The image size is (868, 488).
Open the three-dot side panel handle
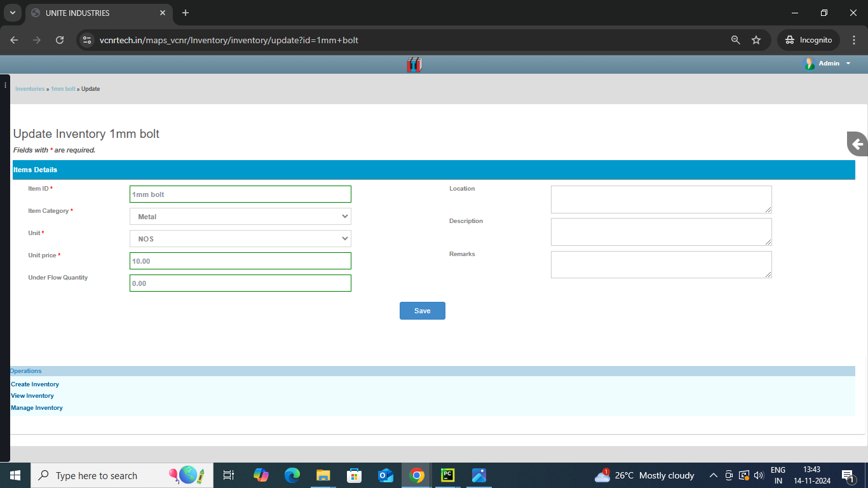click(5, 85)
